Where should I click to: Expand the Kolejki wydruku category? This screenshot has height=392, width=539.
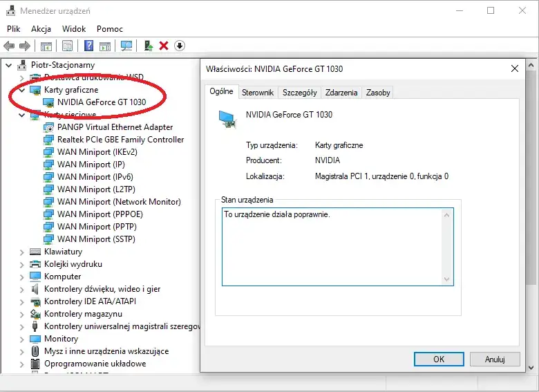[x=22, y=265]
